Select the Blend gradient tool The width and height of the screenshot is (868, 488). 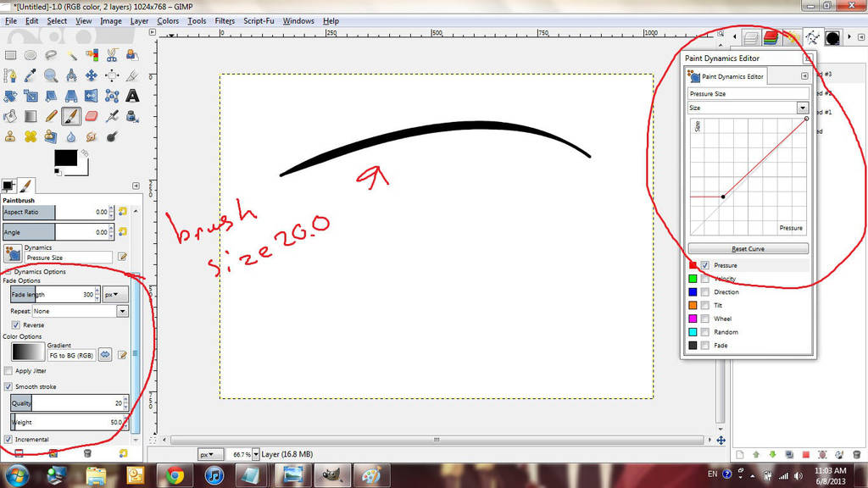(29, 116)
